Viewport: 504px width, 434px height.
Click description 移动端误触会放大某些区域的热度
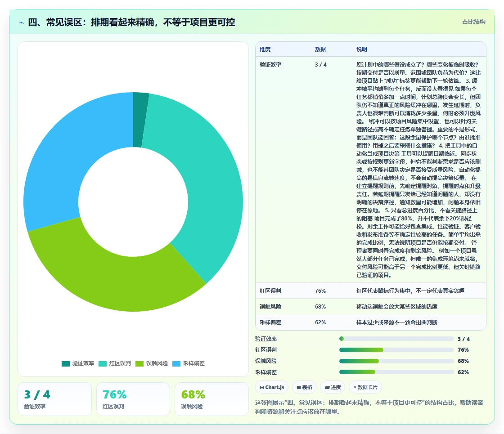396,306
